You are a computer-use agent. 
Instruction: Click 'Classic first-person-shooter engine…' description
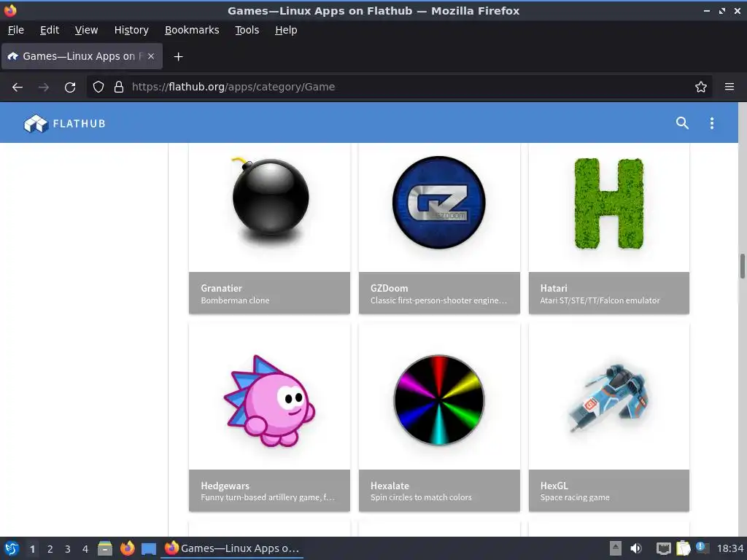(438, 300)
